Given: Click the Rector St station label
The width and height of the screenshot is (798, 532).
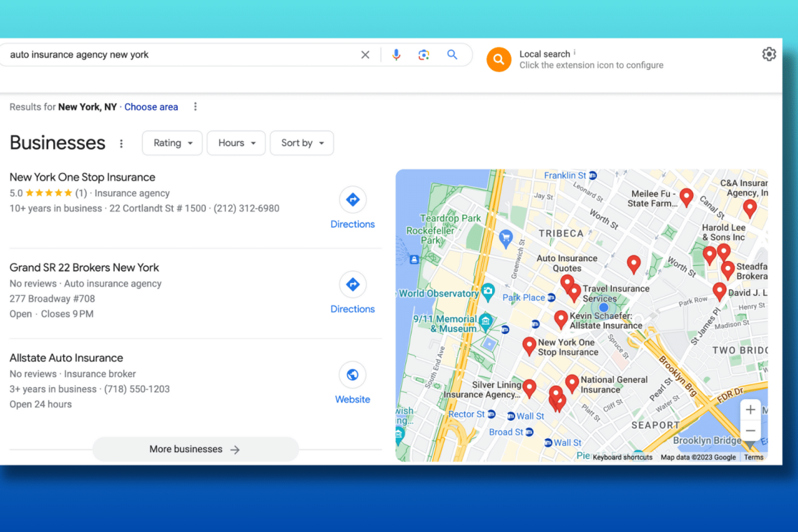Looking at the screenshot, I should 466,414.
